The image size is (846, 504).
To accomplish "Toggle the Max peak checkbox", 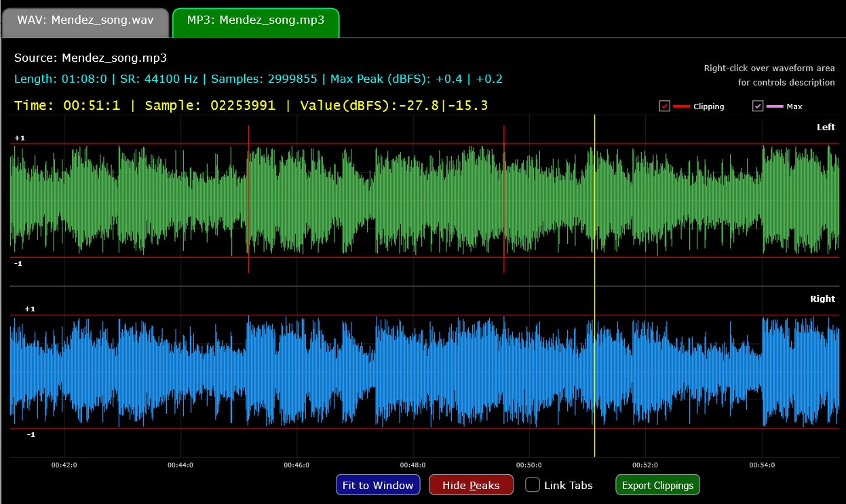I will click(758, 106).
